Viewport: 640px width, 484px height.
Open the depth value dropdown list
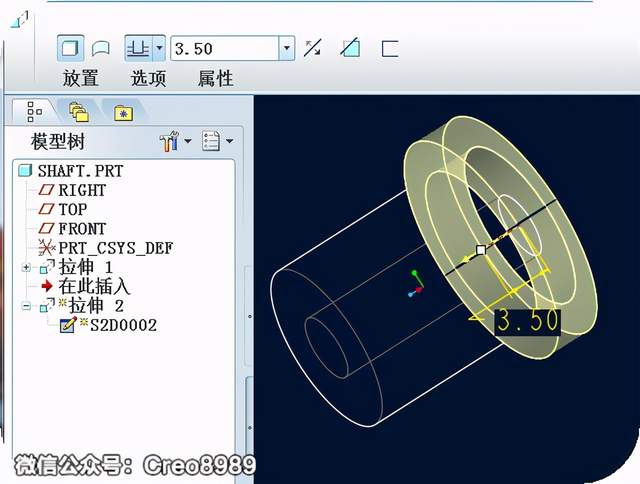287,49
